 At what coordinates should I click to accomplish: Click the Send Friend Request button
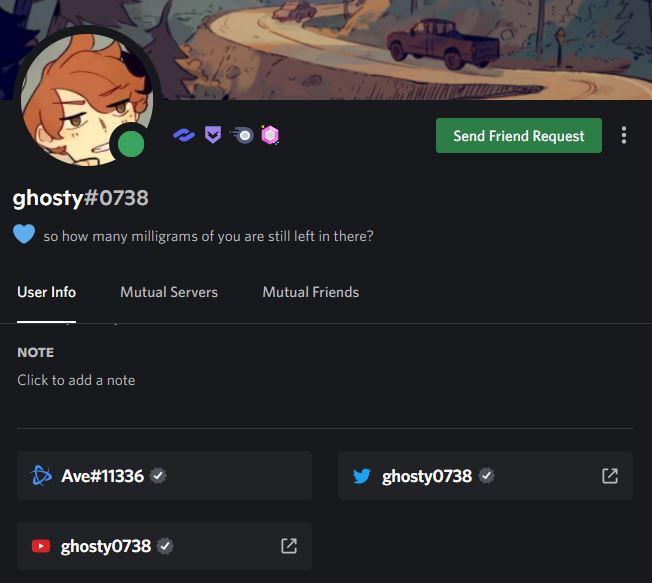coord(519,136)
